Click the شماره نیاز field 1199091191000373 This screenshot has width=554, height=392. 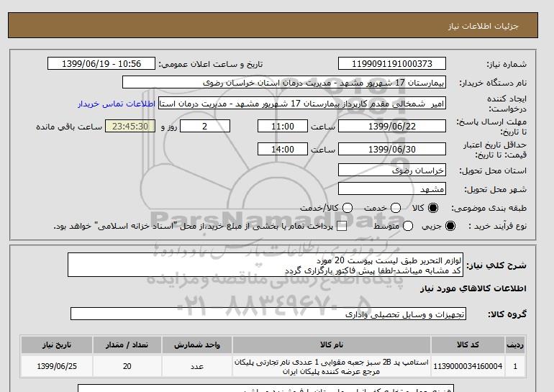coord(392,63)
